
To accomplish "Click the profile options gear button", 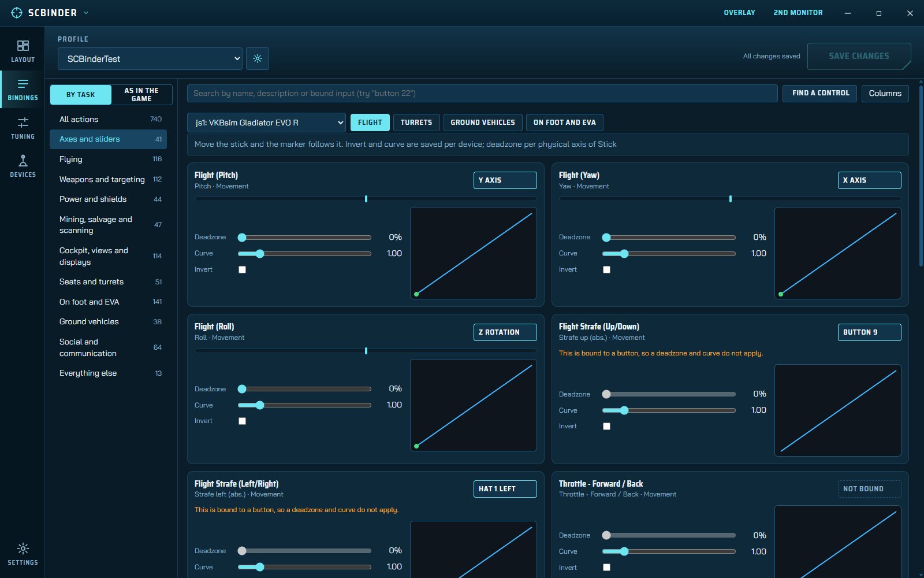I will pos(258,58).
